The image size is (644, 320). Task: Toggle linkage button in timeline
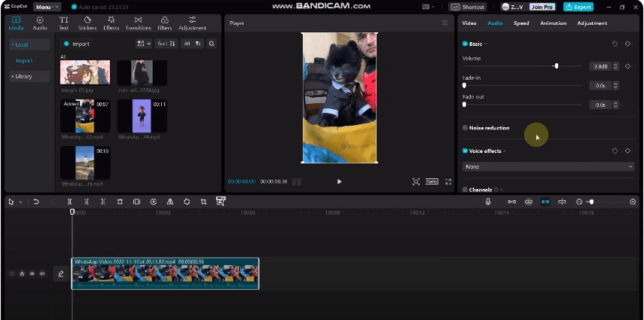[x=545, y=202]
